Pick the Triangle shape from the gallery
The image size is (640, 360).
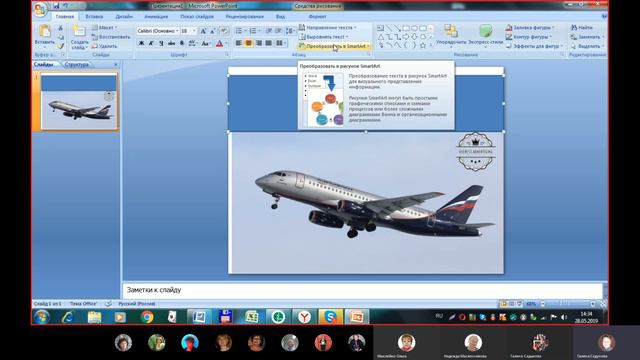(x=381, y=37)
